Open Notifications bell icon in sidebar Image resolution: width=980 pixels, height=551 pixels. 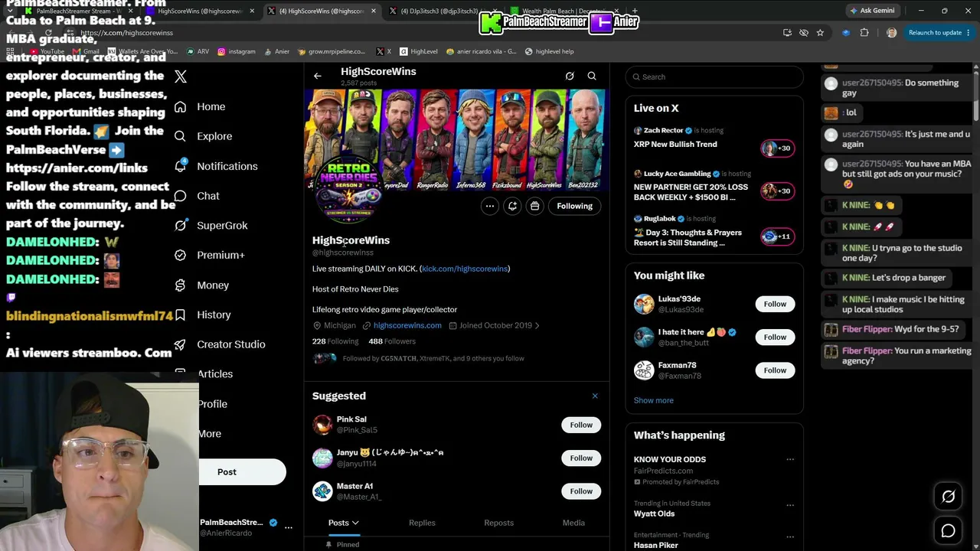pos(180,166)
